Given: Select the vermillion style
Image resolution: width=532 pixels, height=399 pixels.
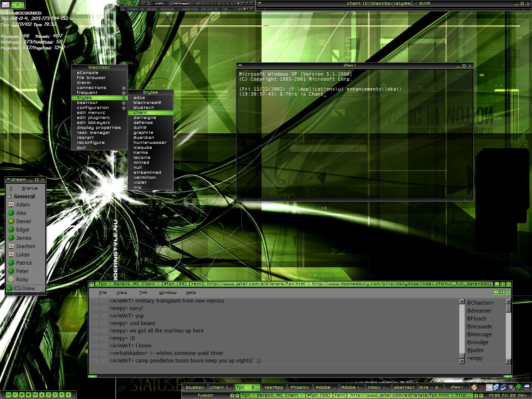Looking at the screenshot, I should [x=150, y=177].
